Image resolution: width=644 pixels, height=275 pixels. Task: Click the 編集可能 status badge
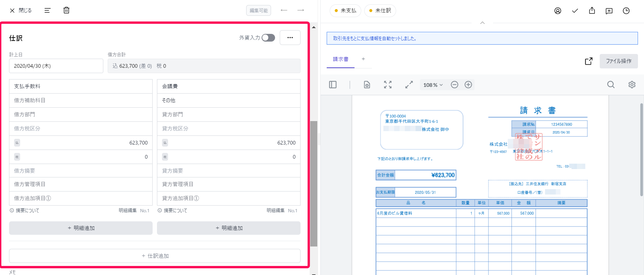(x=259, y=10)
